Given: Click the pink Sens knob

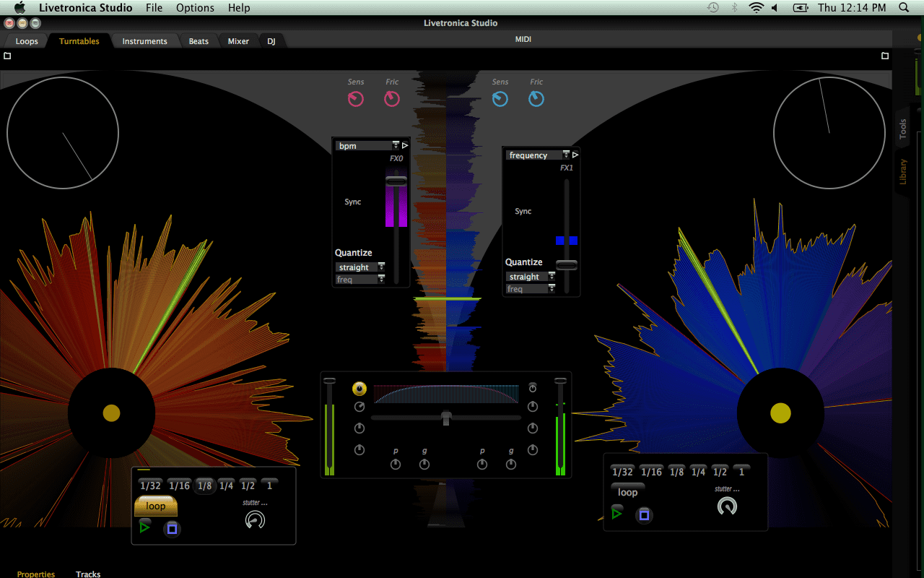Looking at the screenshot, I should pos(356,100).
